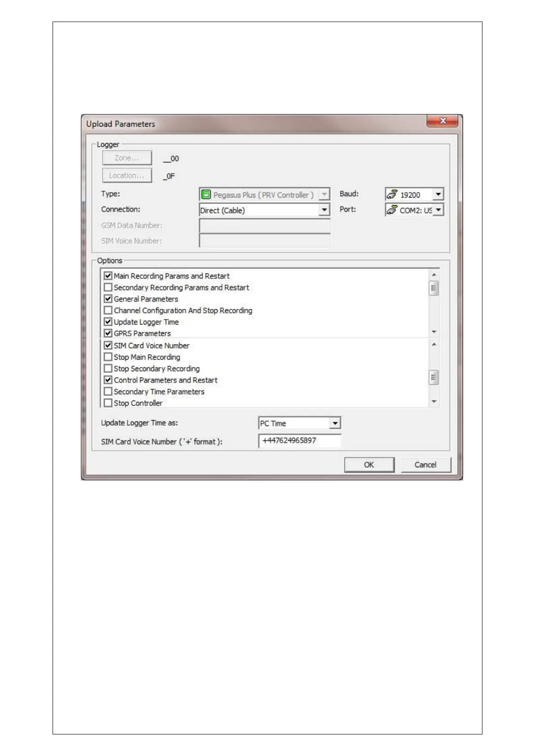Close the Upload Parameters dialog
This screenshot has height=756, width=535.
pos(442,121)
